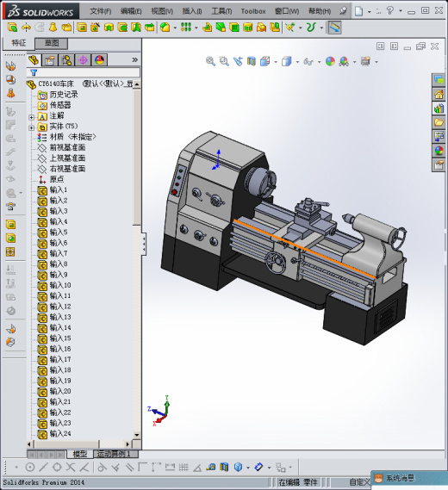The width and height of the screenshot is (448, 490).
Task: Select the 右视基准面 plane
Action: (x=67, y=169)
